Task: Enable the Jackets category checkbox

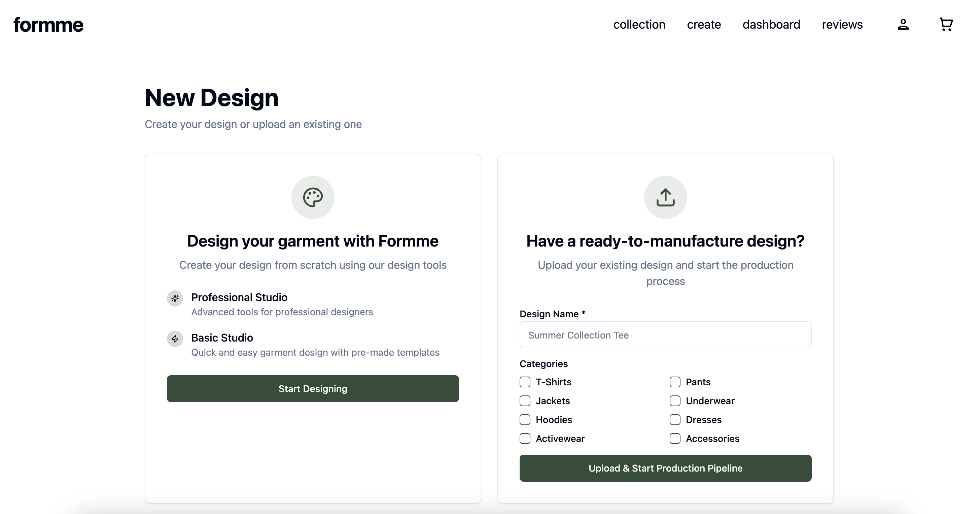Action: point(525,401)
